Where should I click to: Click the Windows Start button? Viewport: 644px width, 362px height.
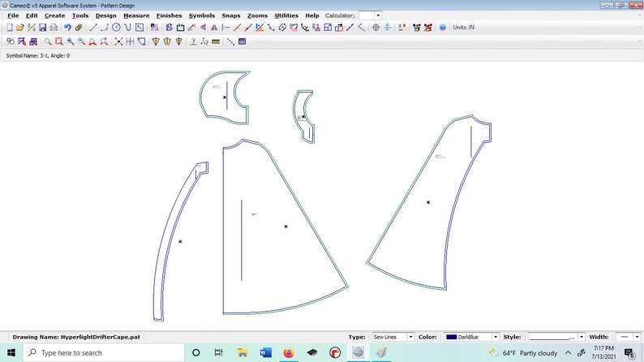tap(11, 353)
